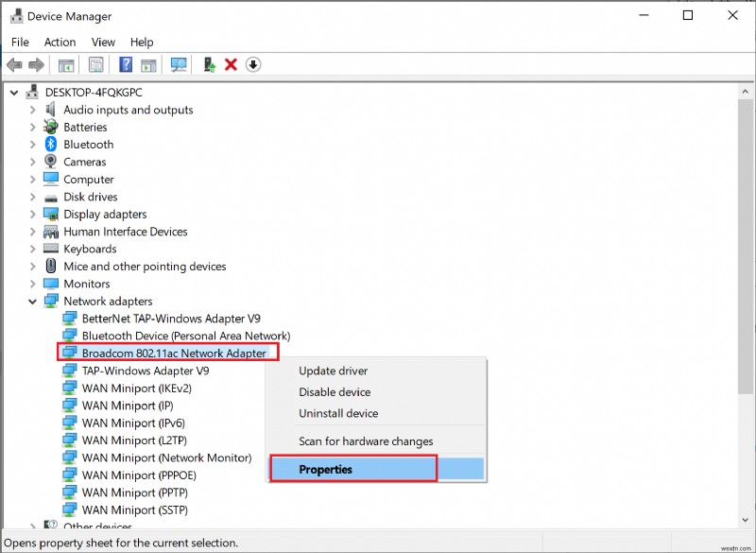This screenshot has width=756, height=553.
Task: Collapse the Network adapters category
Action: 32,302
